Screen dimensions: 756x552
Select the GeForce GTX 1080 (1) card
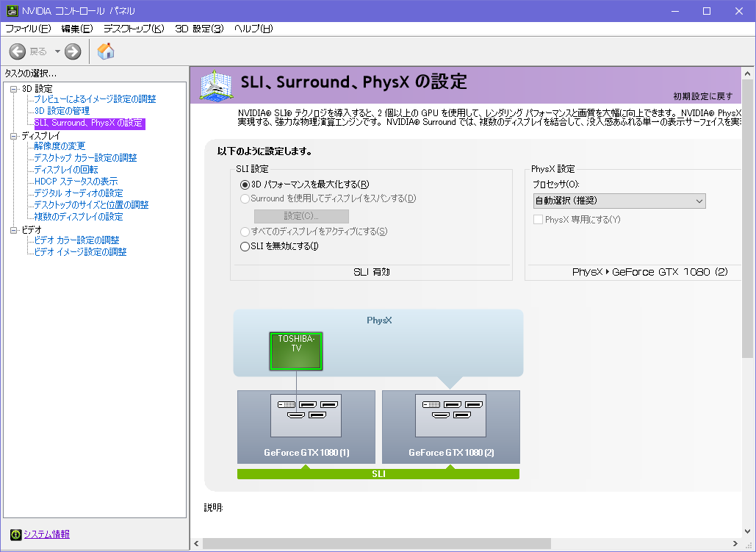coord(306,427)
